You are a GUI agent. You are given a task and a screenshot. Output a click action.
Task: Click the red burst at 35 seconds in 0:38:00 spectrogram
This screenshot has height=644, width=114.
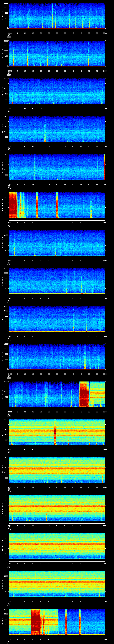point(66,622)
